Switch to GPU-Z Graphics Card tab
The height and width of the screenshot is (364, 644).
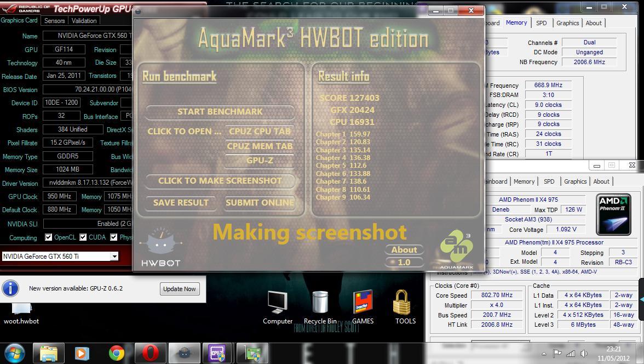click(19, 20)
